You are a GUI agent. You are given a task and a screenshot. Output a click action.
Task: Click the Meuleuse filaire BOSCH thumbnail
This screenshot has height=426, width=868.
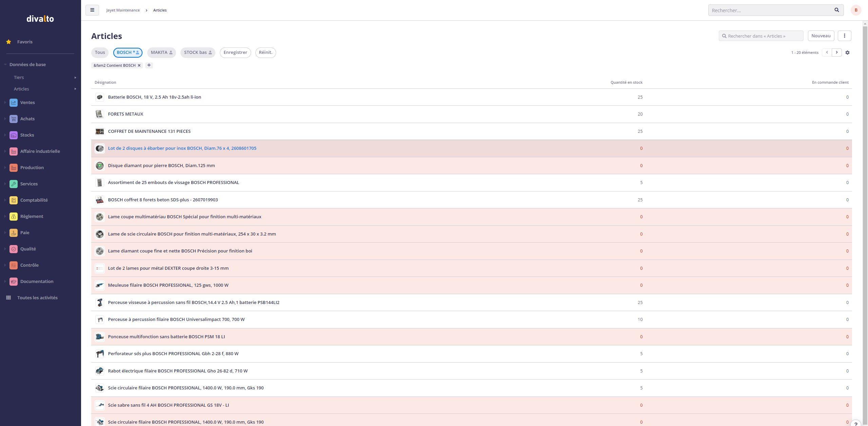(x=99, y=285)
